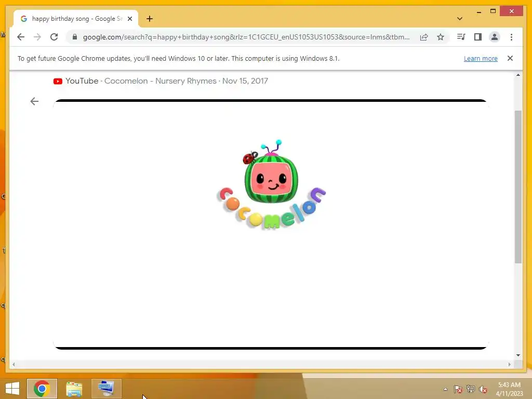
Task: Click the muted volume tray icon
Action: [x=483, y=389]
